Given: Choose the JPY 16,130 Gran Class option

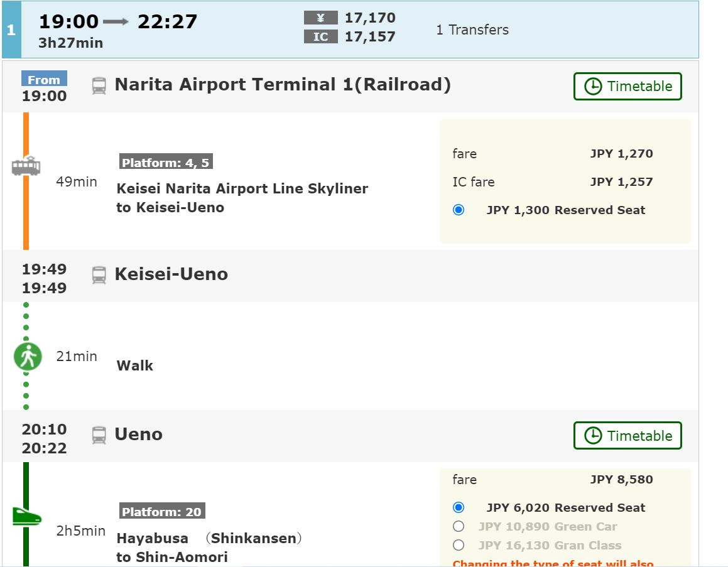Looking at the screenshot, I should (x=459, y=545).
